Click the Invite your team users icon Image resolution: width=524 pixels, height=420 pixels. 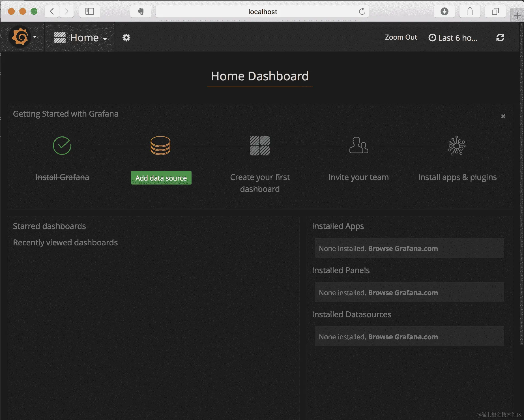[359, 145]
